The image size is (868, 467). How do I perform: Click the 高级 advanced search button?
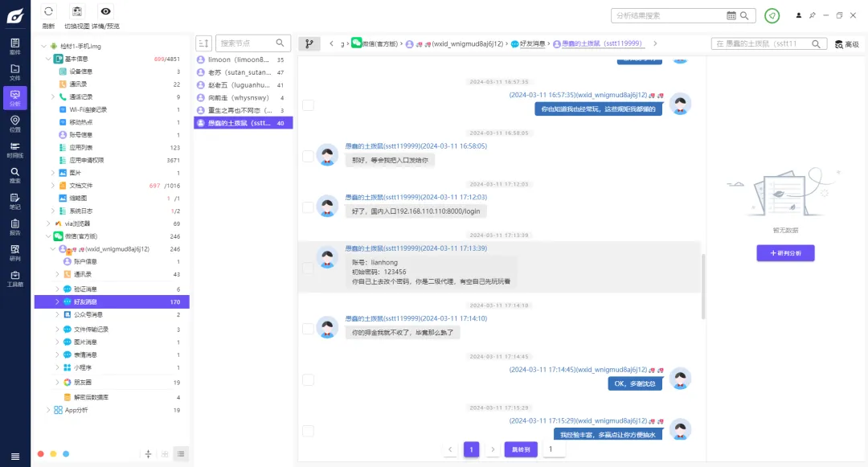tap(847, 44)
